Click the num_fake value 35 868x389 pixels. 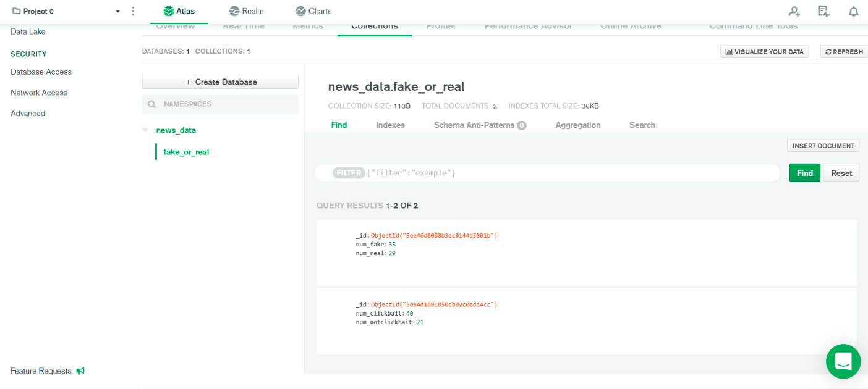tap(392, 245)
